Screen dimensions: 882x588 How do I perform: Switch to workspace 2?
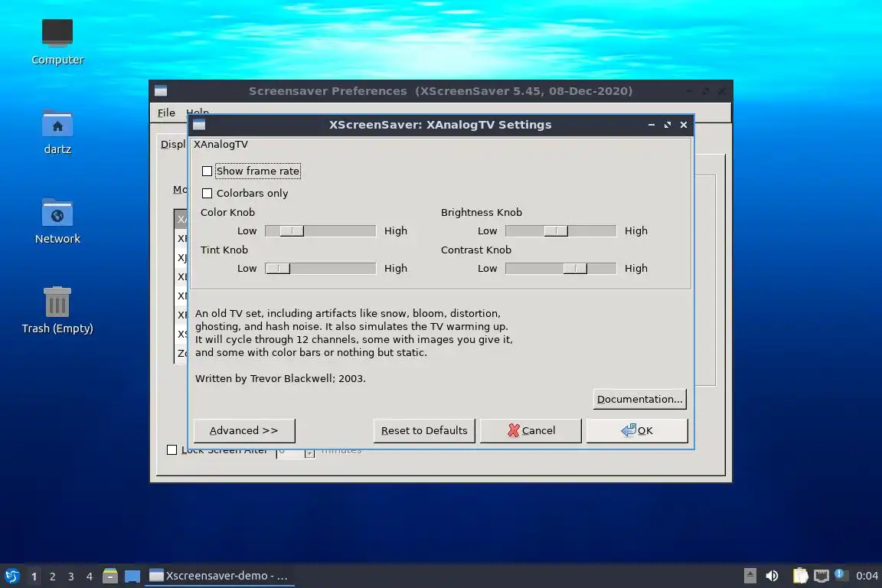point(53,577)
